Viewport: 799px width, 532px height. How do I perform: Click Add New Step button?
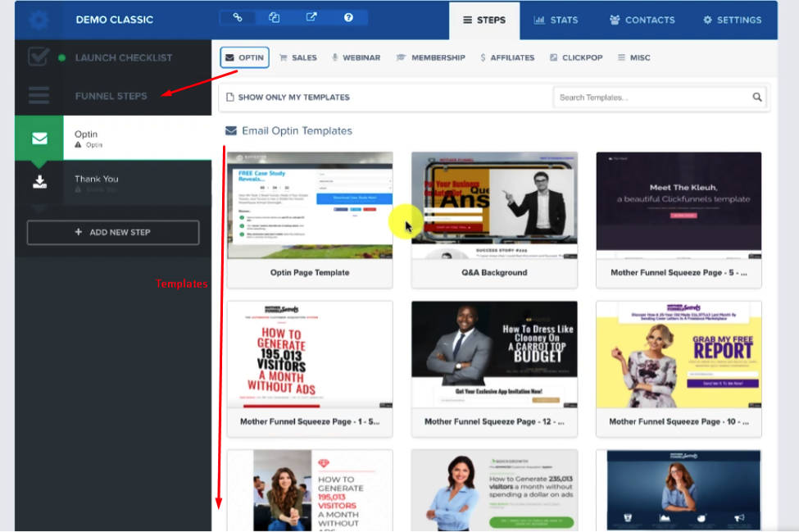[x=112, y=232]
